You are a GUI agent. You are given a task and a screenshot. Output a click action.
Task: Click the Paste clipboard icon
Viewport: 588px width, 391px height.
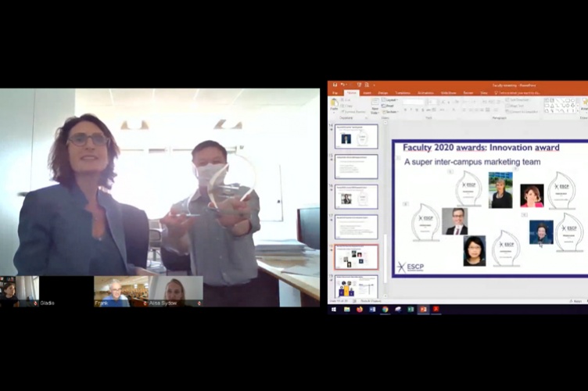click(x=334, y=102)
